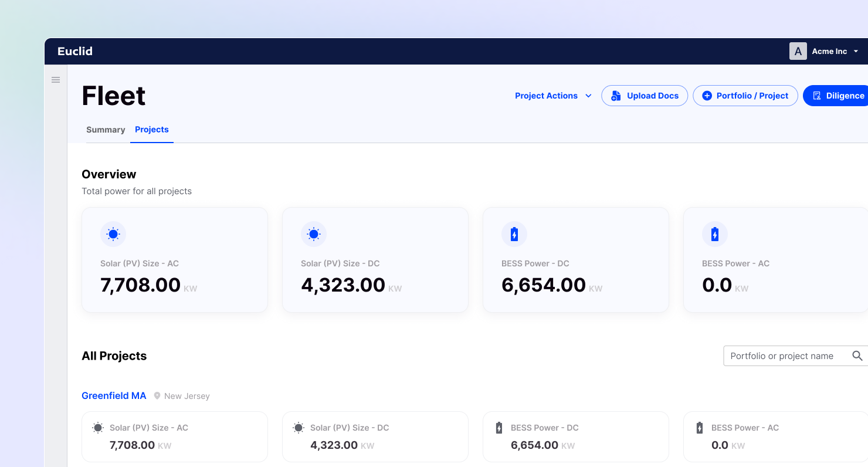
Task: Click the Upload Docs button
Action: pyautogui.click(x=645, y=96)
